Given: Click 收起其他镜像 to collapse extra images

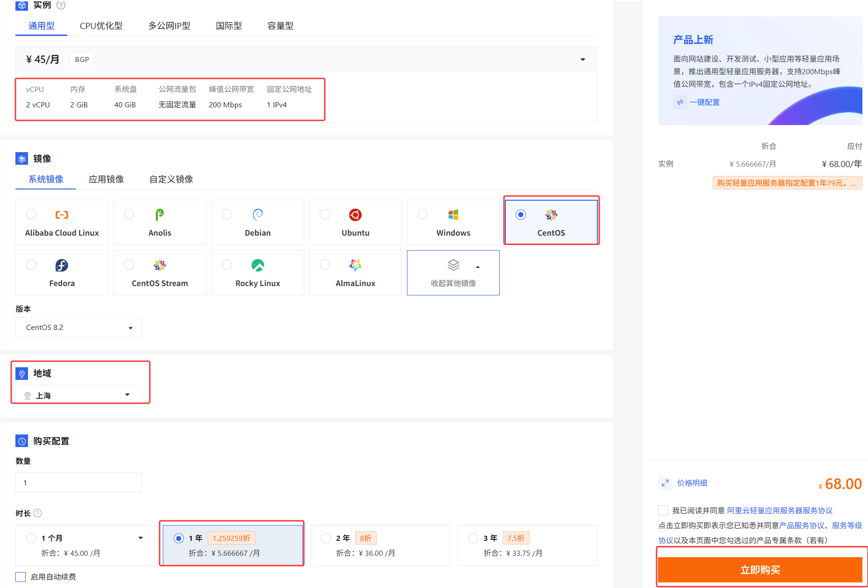Looking at the screenshot, I should tap(453, 283).
